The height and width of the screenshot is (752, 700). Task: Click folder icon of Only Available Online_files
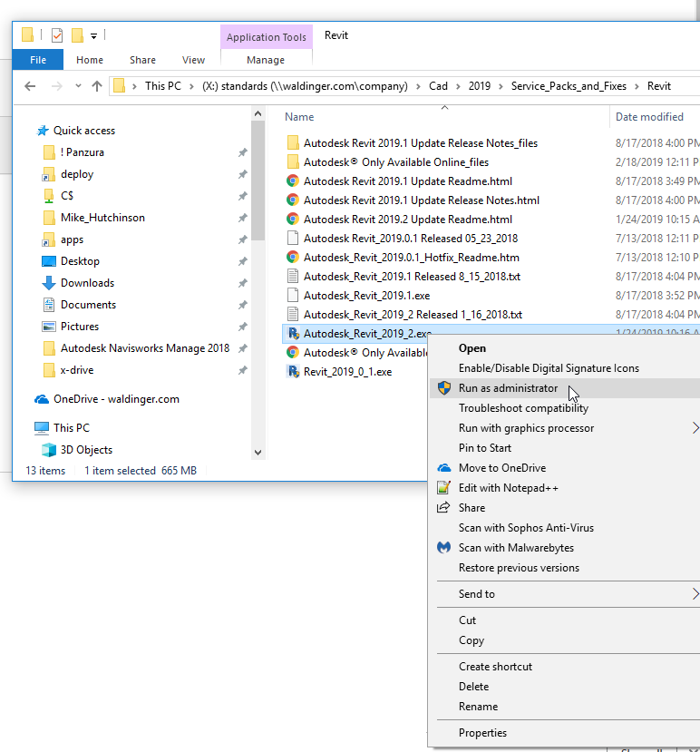[x=293, y=162]
